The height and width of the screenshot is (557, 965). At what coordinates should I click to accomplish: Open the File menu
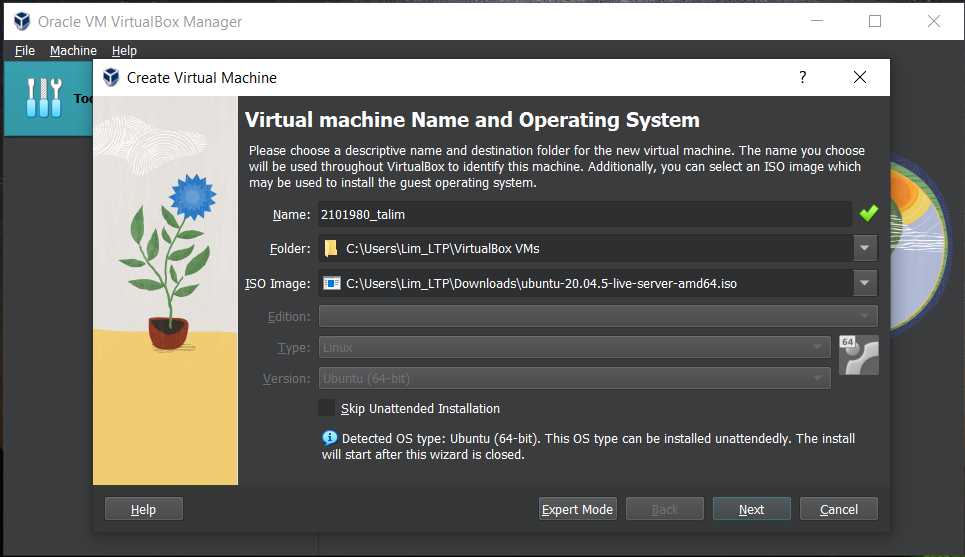point(25,51)
